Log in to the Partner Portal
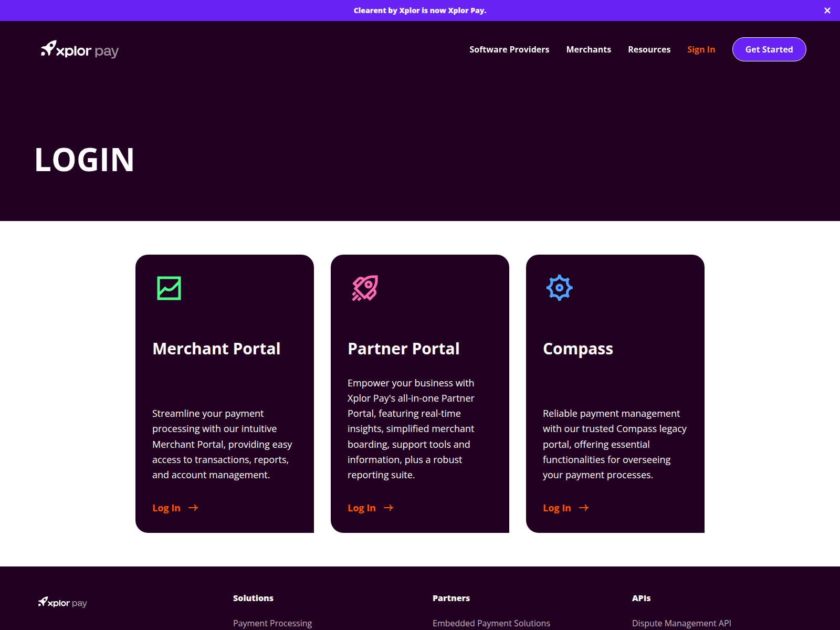The height and width of the screenshot is (630, 840). tap(361, 508)
